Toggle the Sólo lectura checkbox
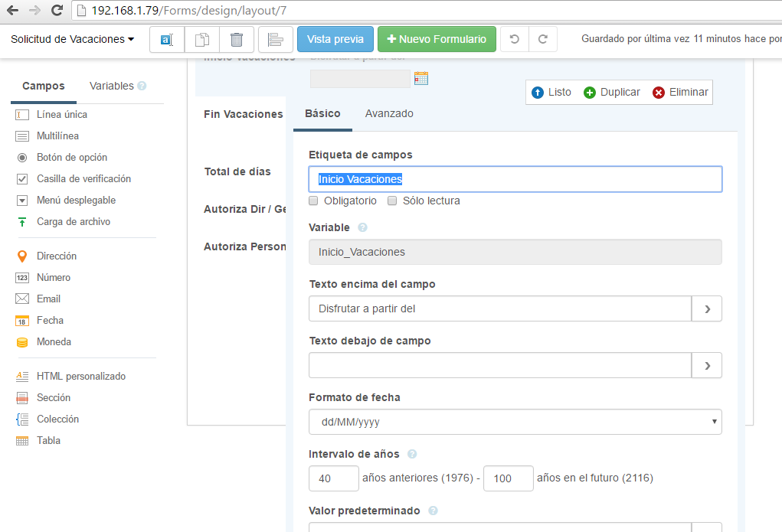 (x=392, y=201)
